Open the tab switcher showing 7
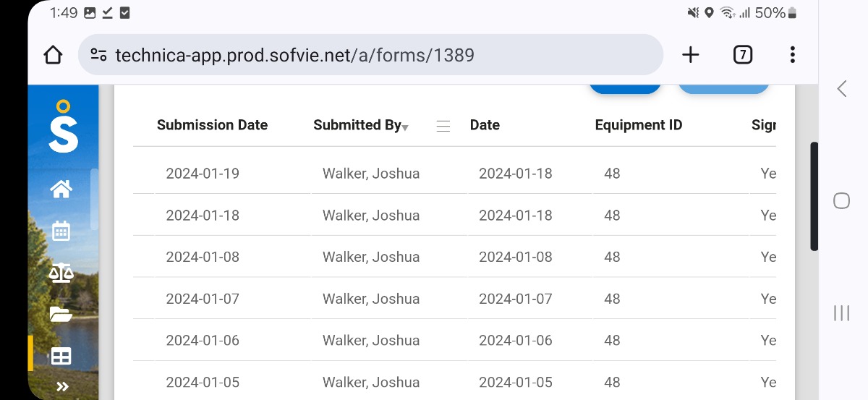 (x=743, y=54)
